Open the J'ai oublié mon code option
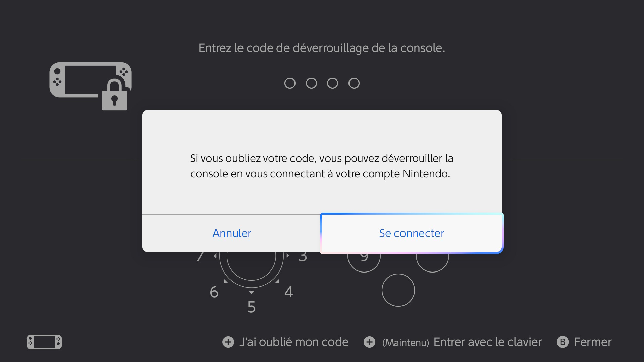This screenshot has height=362, width=644. coord(294,342)
